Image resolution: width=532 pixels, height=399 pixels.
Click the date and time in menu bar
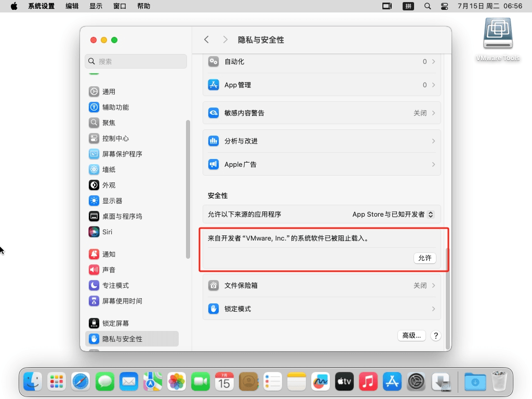(x=490, y=6)
